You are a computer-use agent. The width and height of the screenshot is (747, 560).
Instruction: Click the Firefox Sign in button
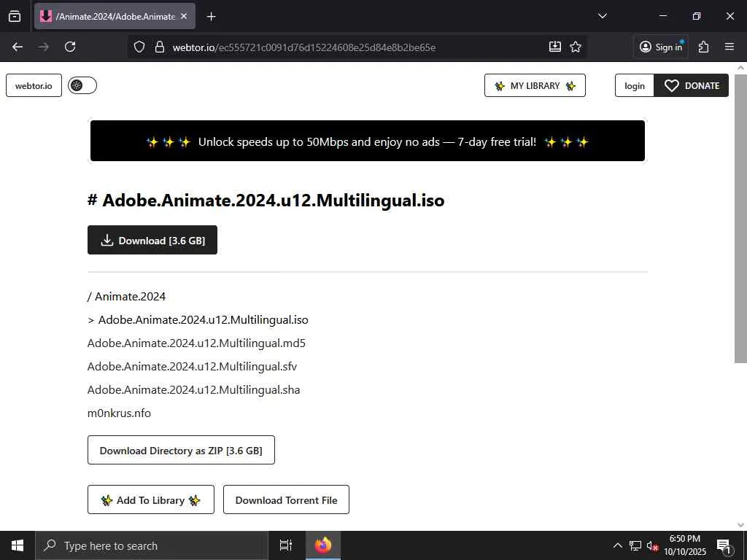click(x=661, y=47)
